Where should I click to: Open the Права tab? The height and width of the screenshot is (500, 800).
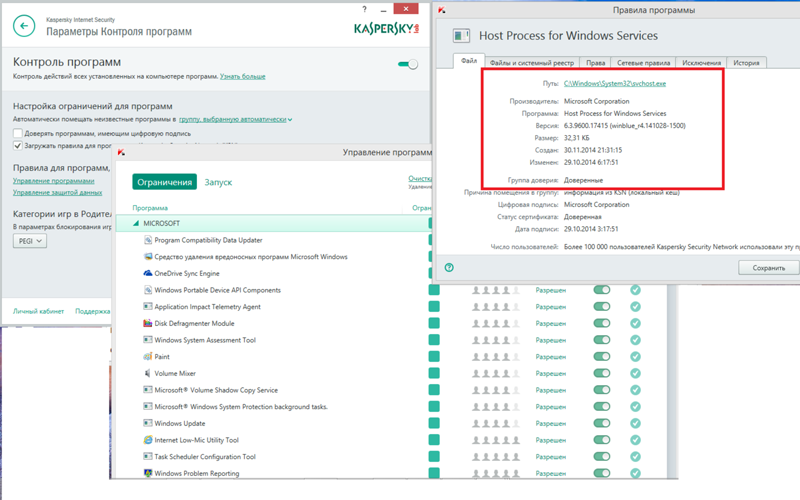(595, 62)
